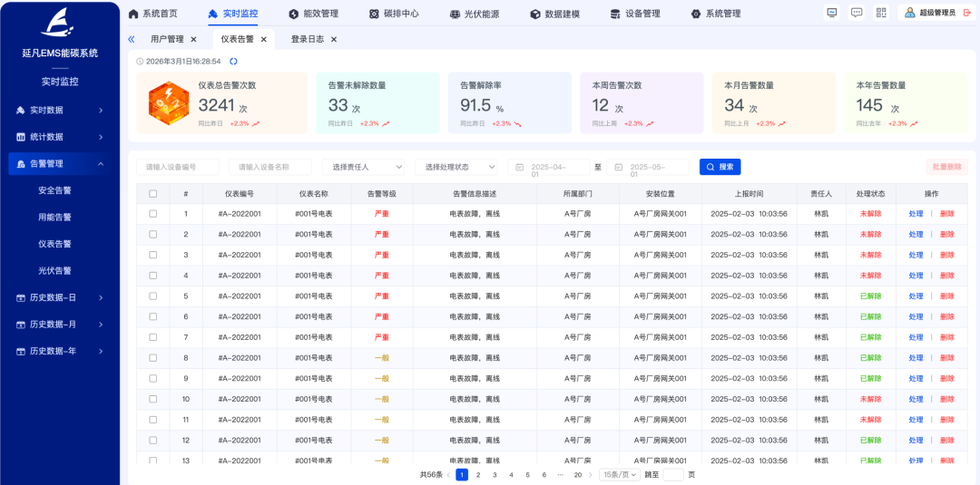This screenshot has height=485, width=980.
Task: Click 处理 link for row 3
Action: pyautogui.click(x=916, y=256)
